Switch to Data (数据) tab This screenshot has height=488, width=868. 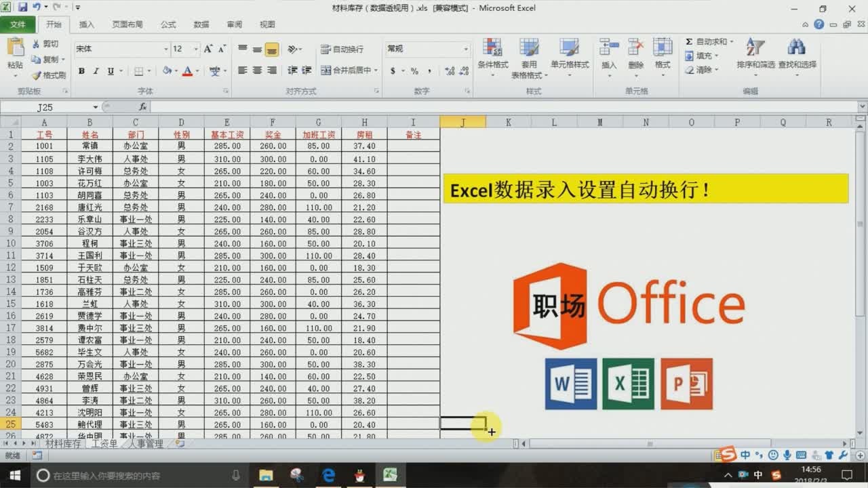pyautogui.click(x=201, y=24)
